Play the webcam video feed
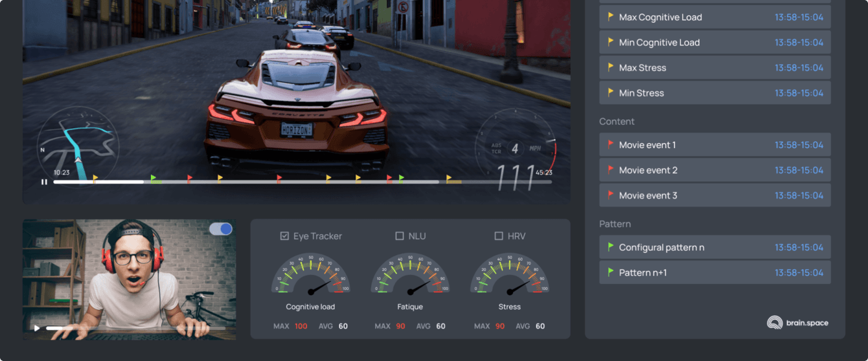This screenshot has height=361, width=868. click(x=37, y=329)
